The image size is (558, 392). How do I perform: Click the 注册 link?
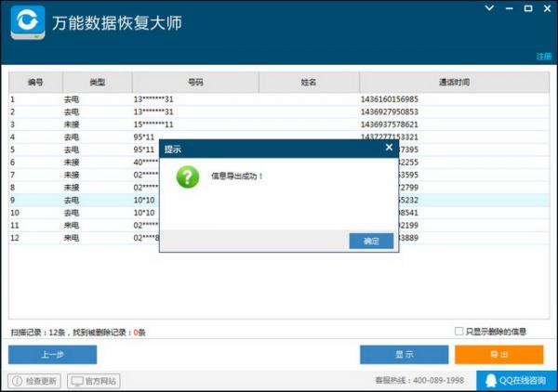tap(544, 56)
